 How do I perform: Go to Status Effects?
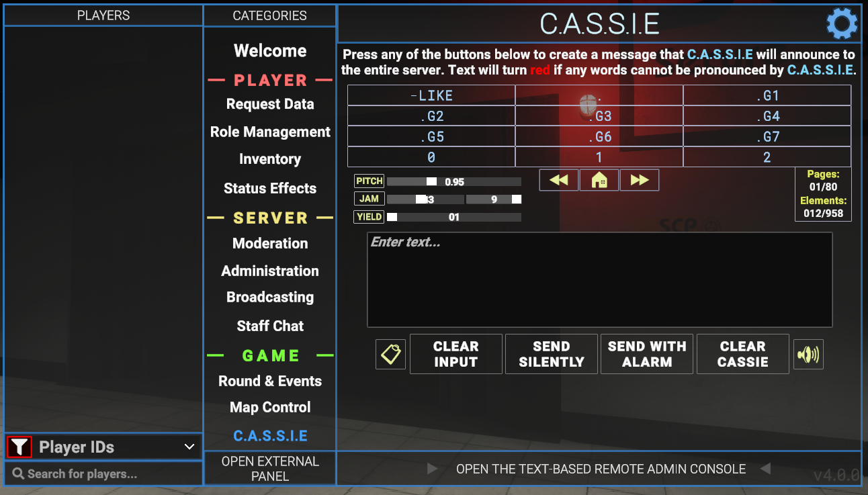270,188
